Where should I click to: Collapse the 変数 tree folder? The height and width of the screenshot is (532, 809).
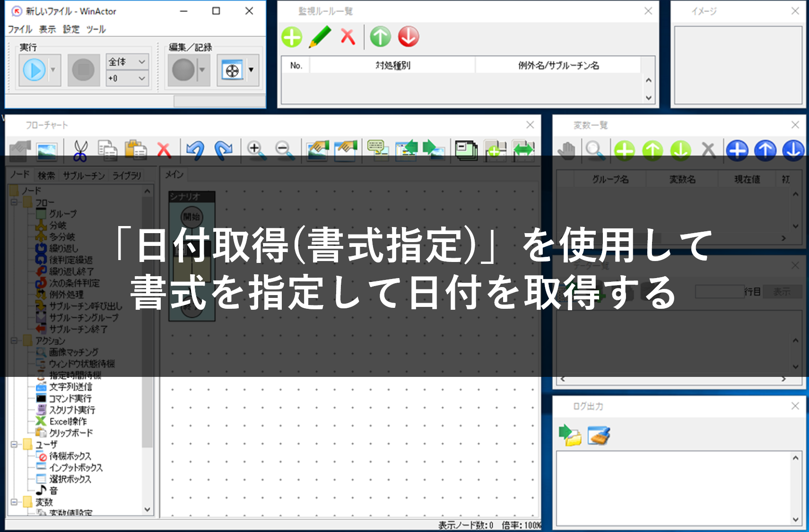(x=14, y=502)
